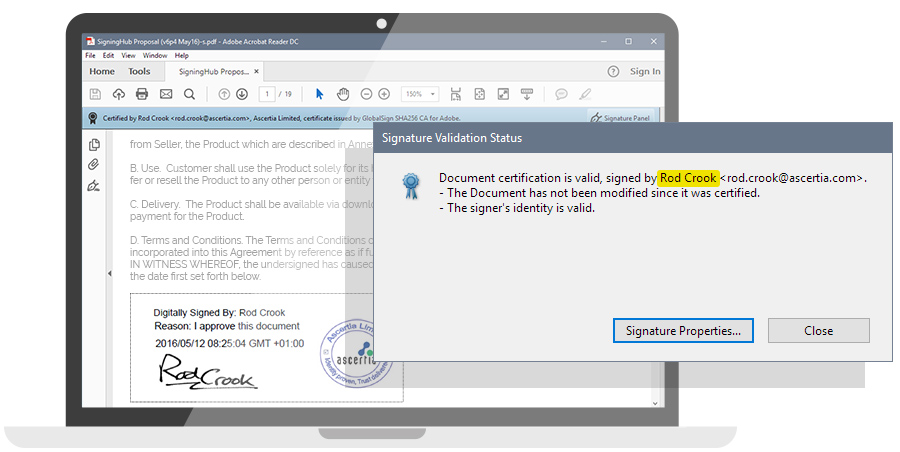Click the Ascertia round stamp seal
900x452 pixels.
pos(356,354)
